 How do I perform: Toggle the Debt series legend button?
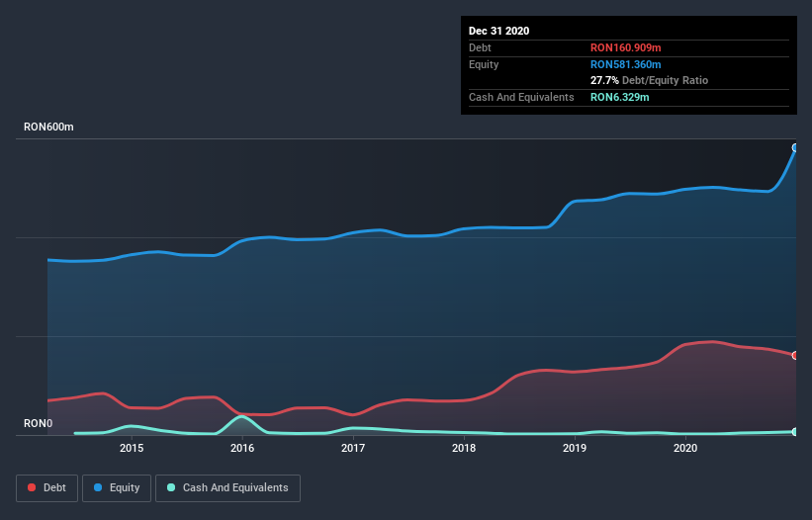pos(46,488)
